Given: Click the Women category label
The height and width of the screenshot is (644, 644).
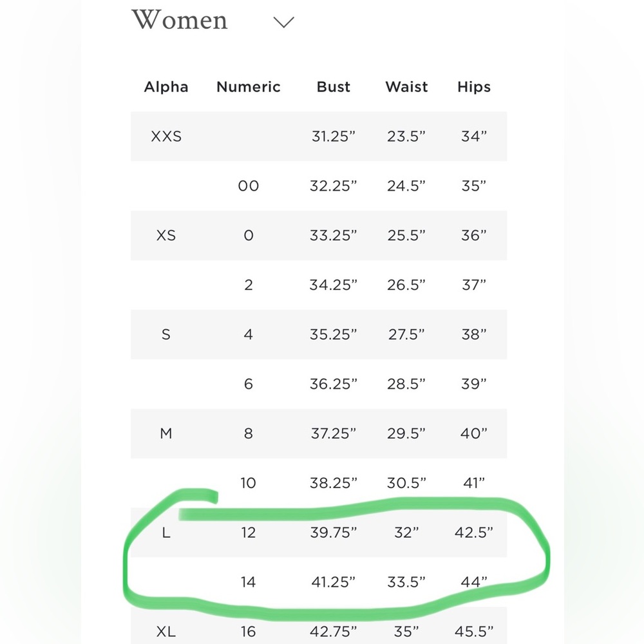Looking at the screenshot, I should pos(180,21).
